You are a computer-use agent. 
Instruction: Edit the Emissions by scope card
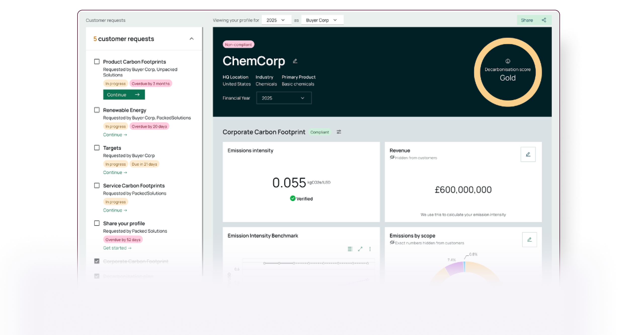pyautogui.click(x=529, y=239)
